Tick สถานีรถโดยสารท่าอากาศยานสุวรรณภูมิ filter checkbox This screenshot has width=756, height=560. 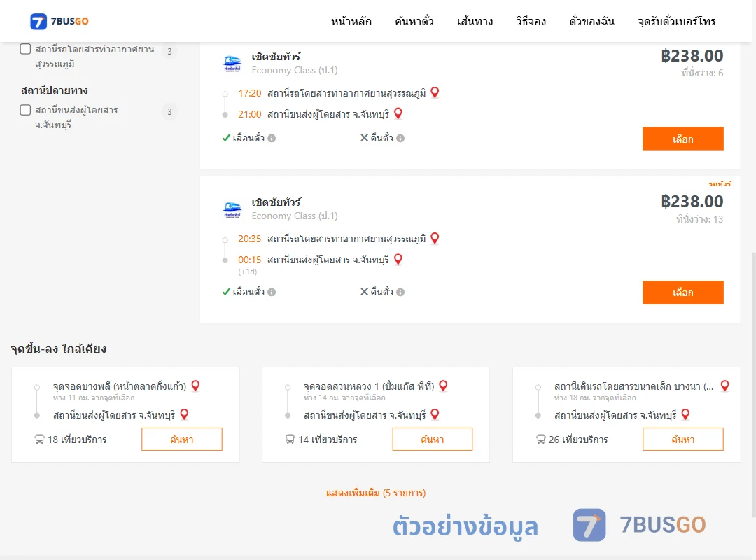[x=26, y=49]
